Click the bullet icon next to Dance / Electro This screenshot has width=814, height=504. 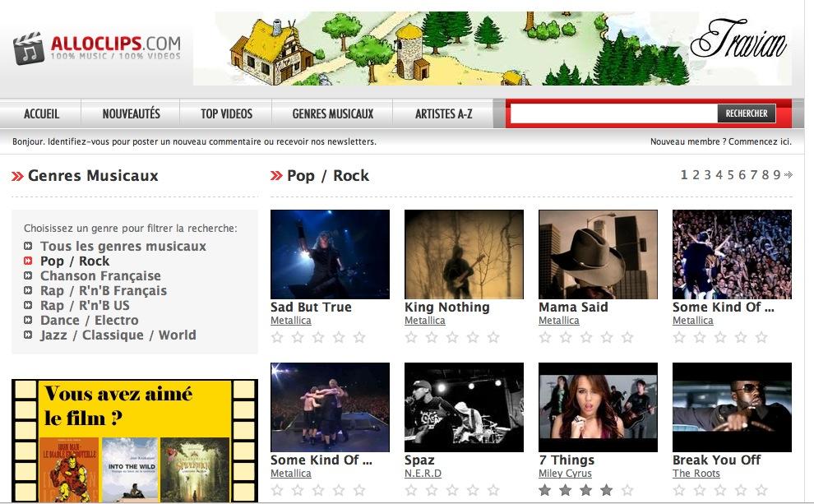point(28,321)
